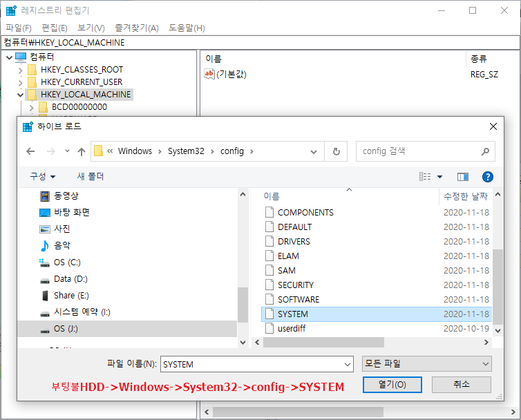This screenshot has width=521, height=420.
Task: Open the 보기(V) menu in Registry Editor
Action: pyautogui.click(x=91, y=28)
